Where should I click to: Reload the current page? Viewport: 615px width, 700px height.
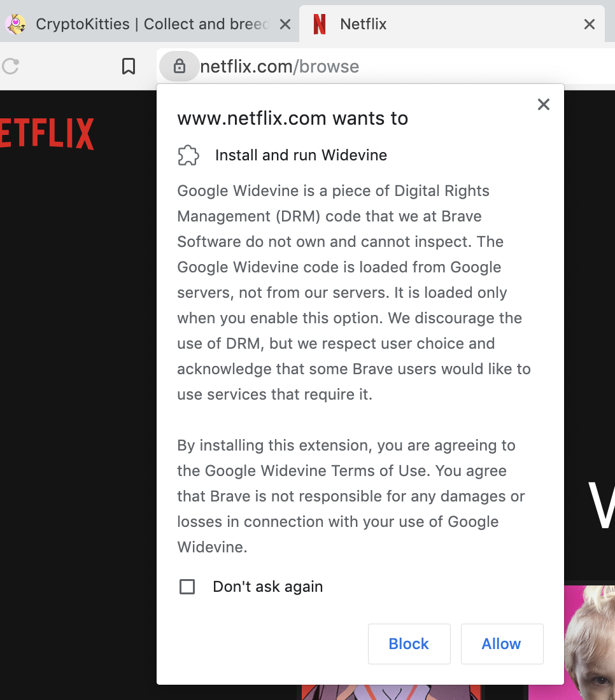(x=10, y=66)
